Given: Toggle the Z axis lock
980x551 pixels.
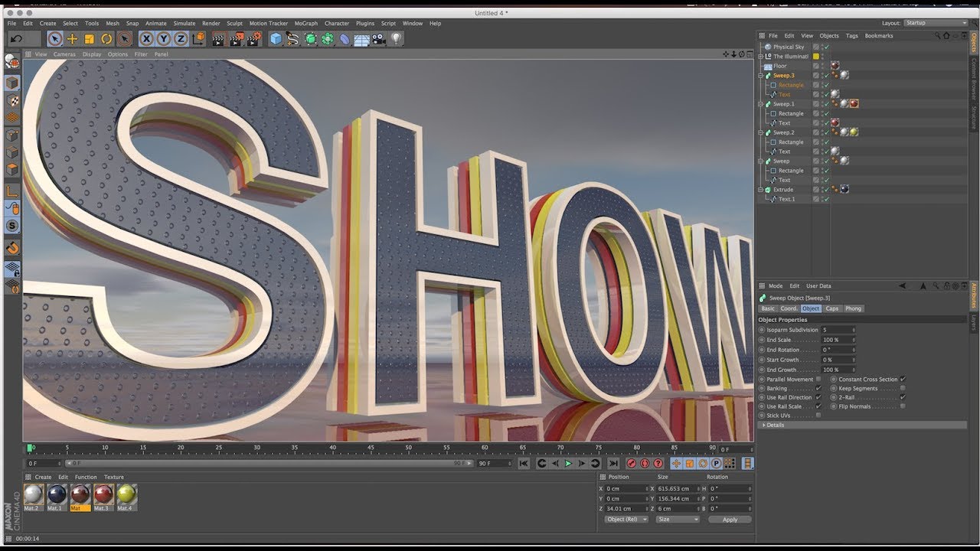Looking at the screenshot, I should tap(181, 39).
